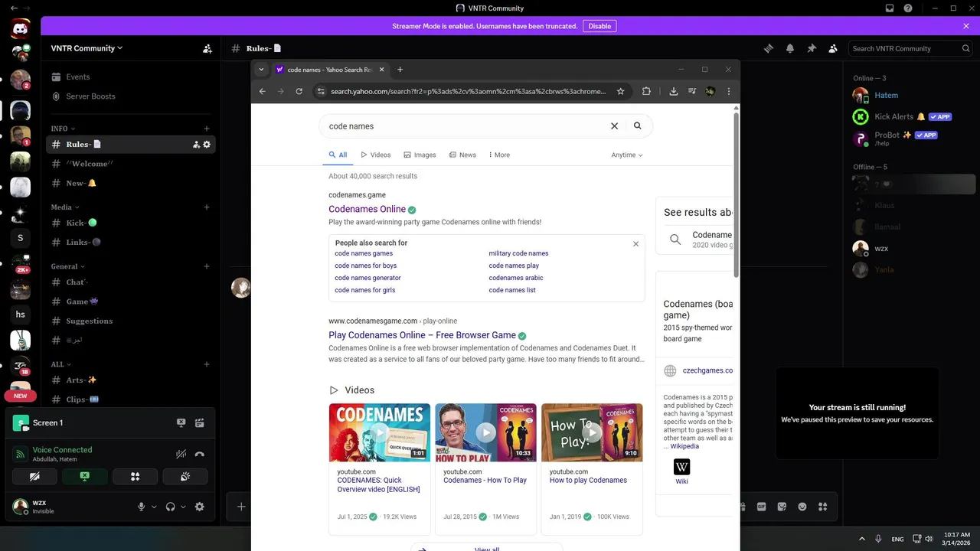Deafen with the headphones icon
This screenshot has height=551, width=980.
point(170,507)
